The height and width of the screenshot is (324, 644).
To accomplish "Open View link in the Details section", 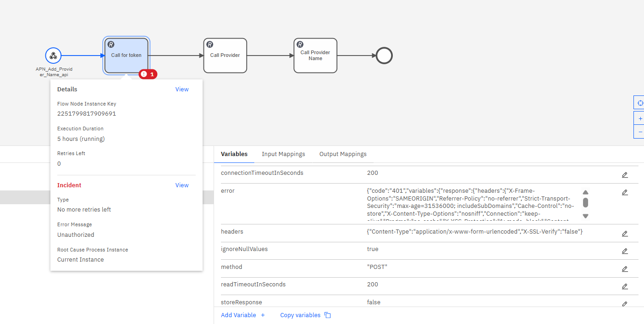I will coord(182,89).
